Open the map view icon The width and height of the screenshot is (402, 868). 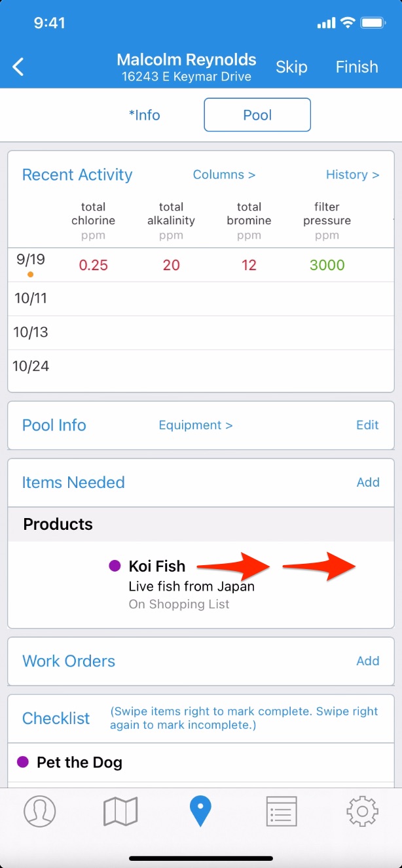tap(120, 812)
